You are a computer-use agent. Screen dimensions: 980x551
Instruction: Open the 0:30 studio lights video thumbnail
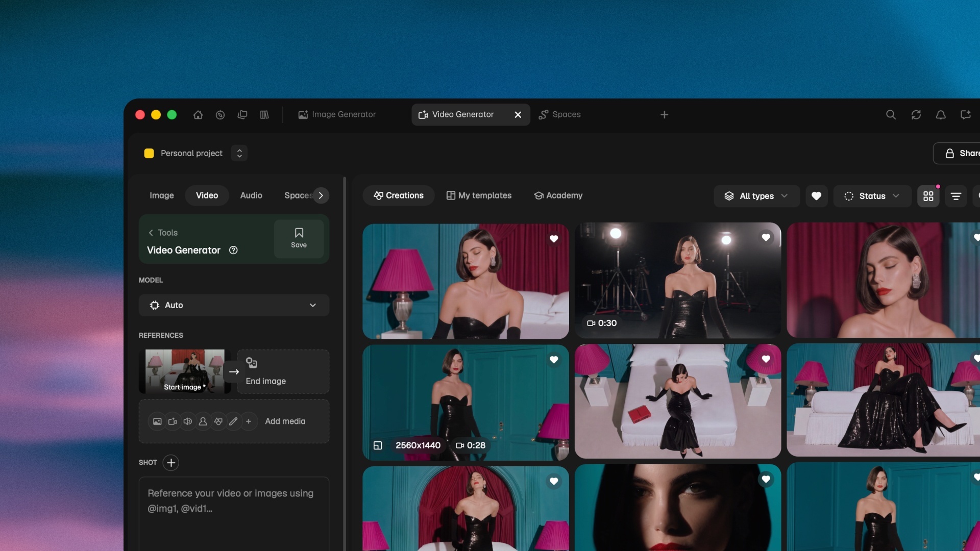pyautogui.click(x=678, y=280)
